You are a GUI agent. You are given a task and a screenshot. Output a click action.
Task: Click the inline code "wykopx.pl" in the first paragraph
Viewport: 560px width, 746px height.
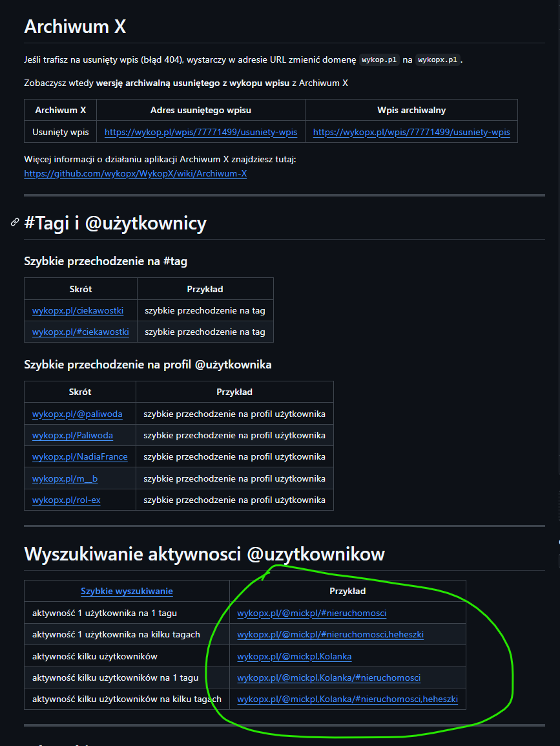click(x=437, y=60)
